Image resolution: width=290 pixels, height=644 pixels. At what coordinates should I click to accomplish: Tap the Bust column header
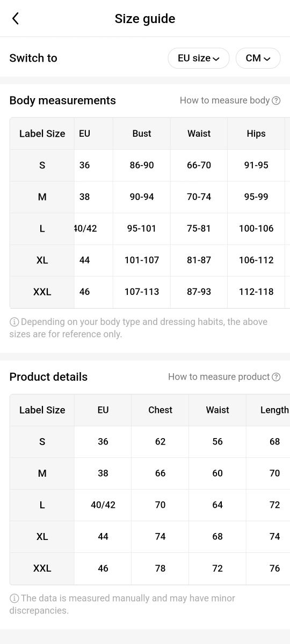(x=142, y=134)
